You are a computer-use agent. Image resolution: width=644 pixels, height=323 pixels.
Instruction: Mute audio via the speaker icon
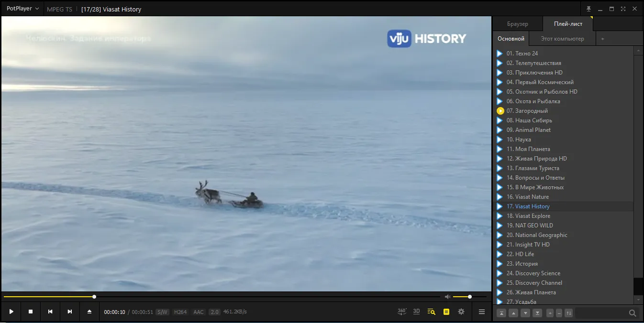pyautogui.click(x=447, y=297)
